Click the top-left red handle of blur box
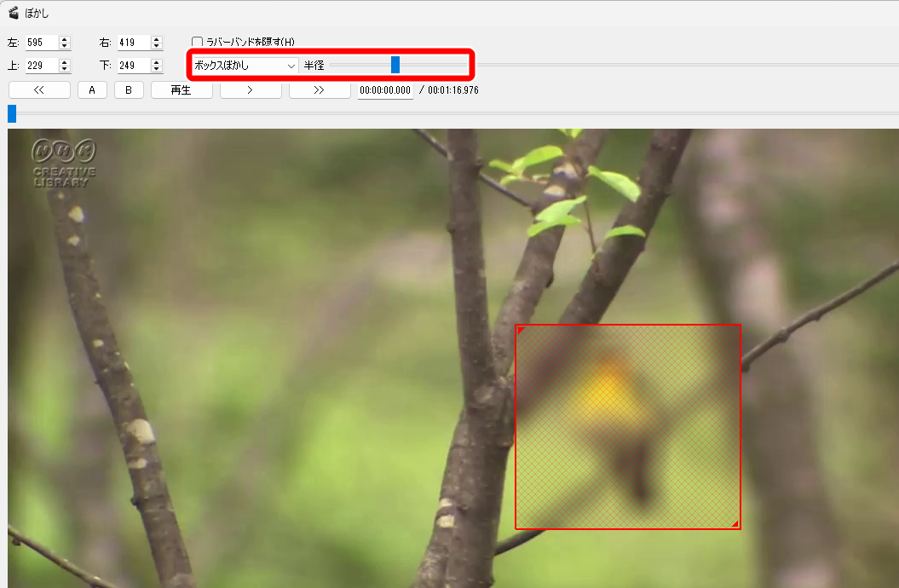 coord(521,330)
